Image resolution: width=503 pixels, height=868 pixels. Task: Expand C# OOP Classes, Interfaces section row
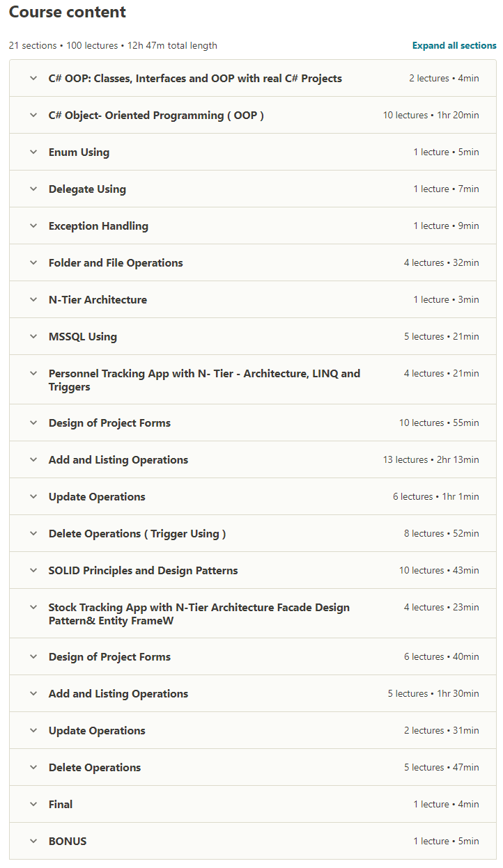[253, 78]
